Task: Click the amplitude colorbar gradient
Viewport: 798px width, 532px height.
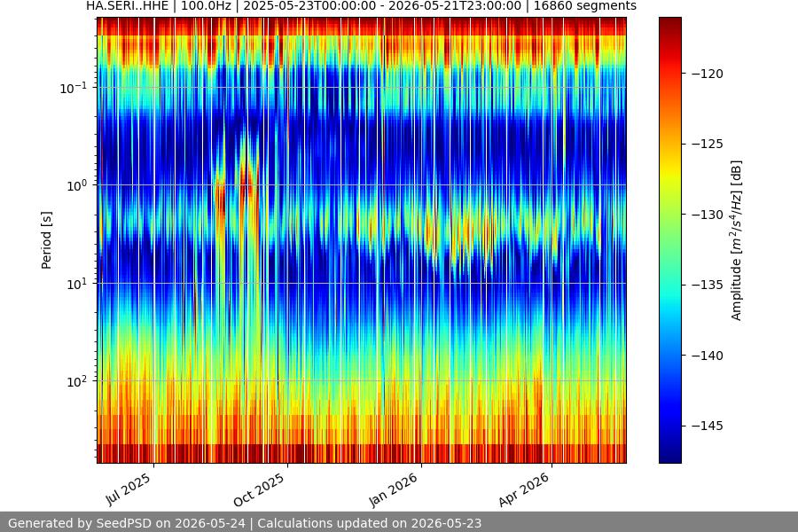Action: [x=669, y=240]
